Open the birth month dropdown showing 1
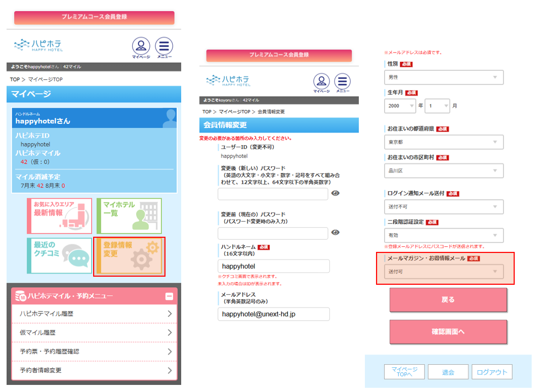Image resolution: width=540 pixels, height=392 pixels. point(437,106)
